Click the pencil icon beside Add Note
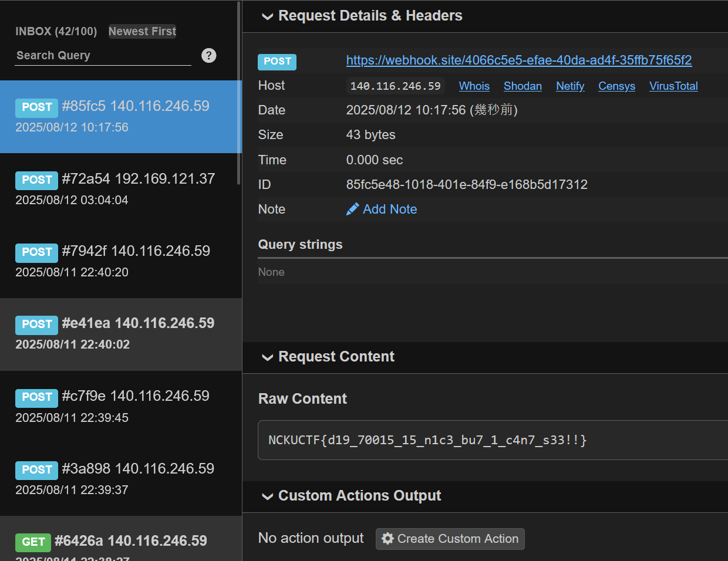This screenshot has height=561, width=728. pyautogui.click(x=352, y=209)
